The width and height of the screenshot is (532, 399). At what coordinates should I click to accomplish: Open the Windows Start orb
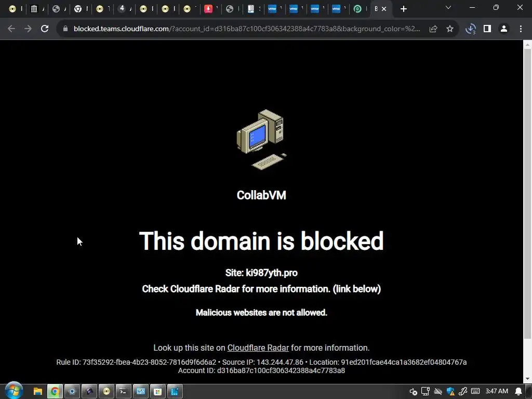[14, 391]
